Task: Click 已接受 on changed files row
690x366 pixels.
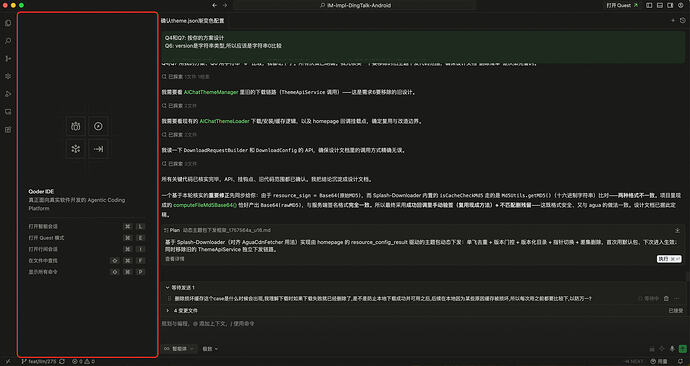Action: pyautogui.click(x=675, y=310)
